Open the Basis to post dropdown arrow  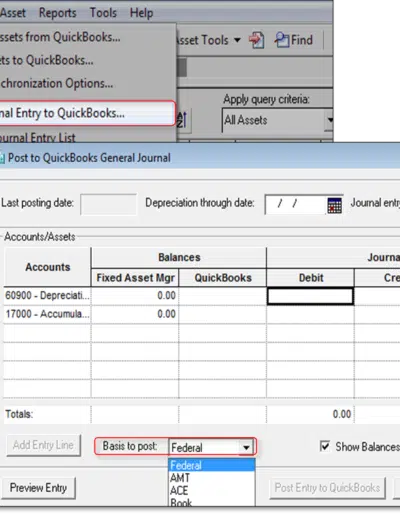246,447
